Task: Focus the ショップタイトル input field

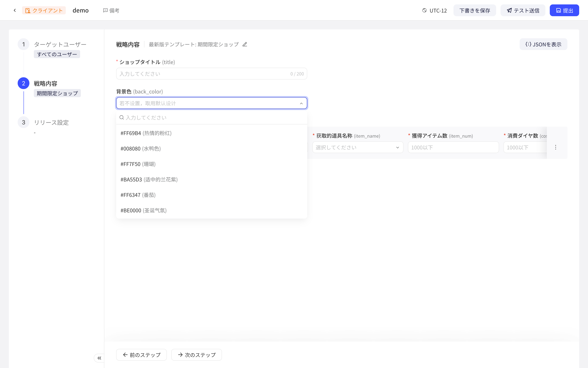Action: click(x=211, y=74)
